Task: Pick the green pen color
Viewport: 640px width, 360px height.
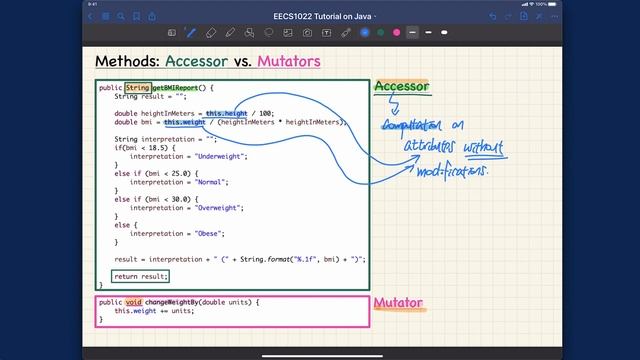Action: [381, 33]
